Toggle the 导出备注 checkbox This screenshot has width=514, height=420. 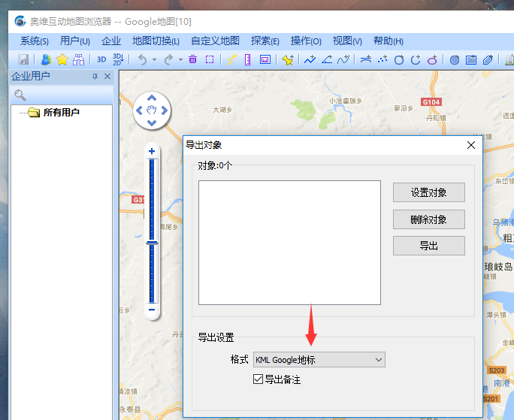pyautogui.click(x=258, y=379)
